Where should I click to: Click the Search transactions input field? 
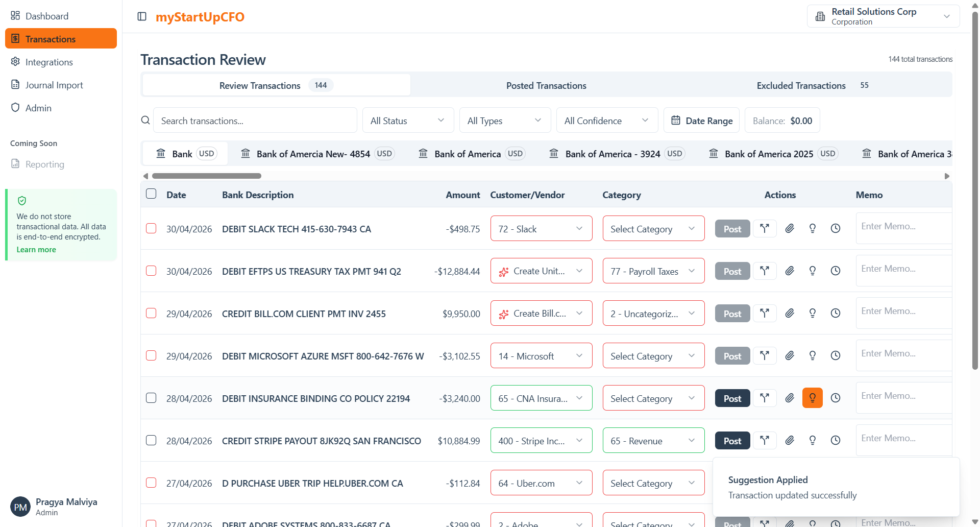[x=255, y=121]
